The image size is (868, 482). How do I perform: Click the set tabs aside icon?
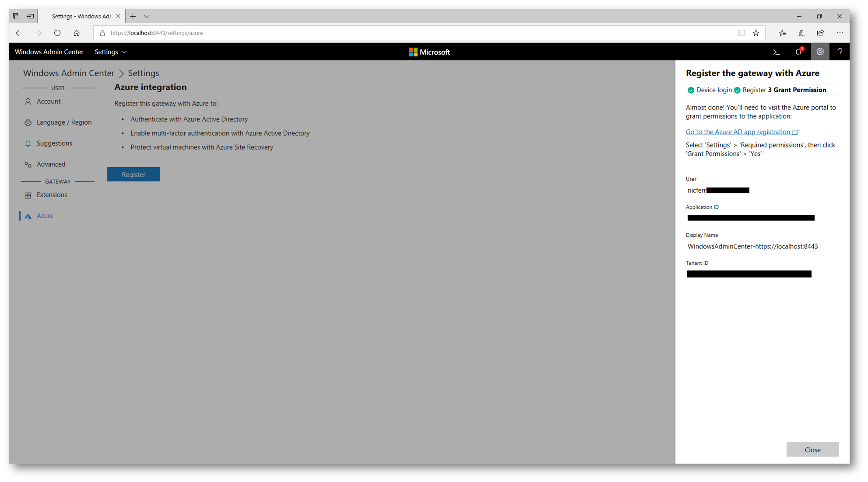coord(30,16)
